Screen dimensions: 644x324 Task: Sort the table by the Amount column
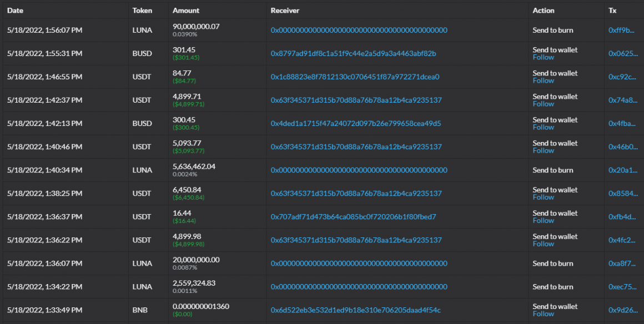[185, 10]
